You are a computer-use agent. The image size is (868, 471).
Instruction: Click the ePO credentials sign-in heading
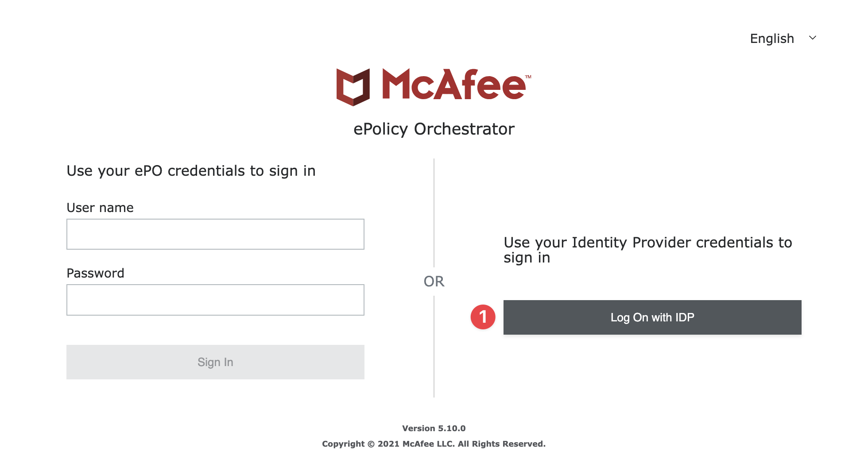191,171
